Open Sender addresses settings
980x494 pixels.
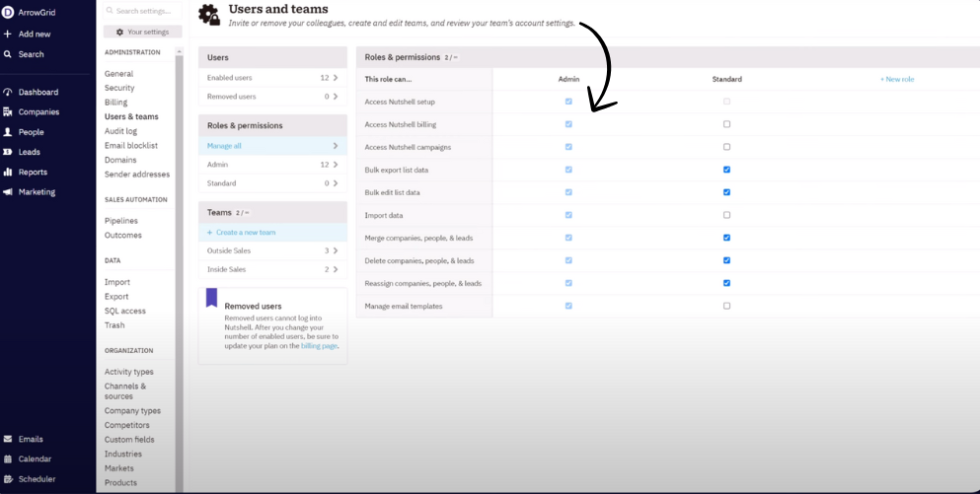[137, 174]
